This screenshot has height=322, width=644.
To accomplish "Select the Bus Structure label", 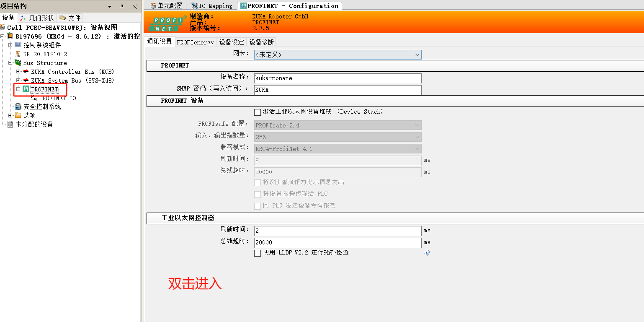I will pos(45,63).
